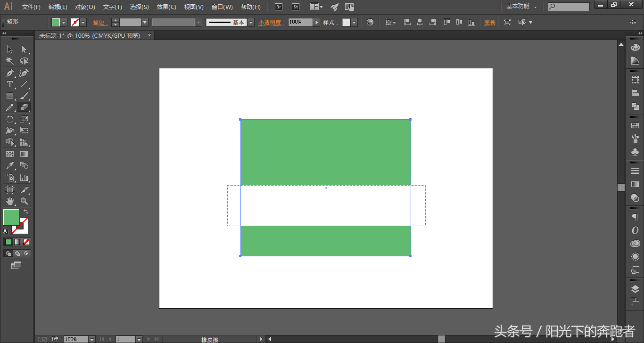Open the 对象(O) menu
The width and height of the screenshot is (644, 343).
tap(85, 7)
